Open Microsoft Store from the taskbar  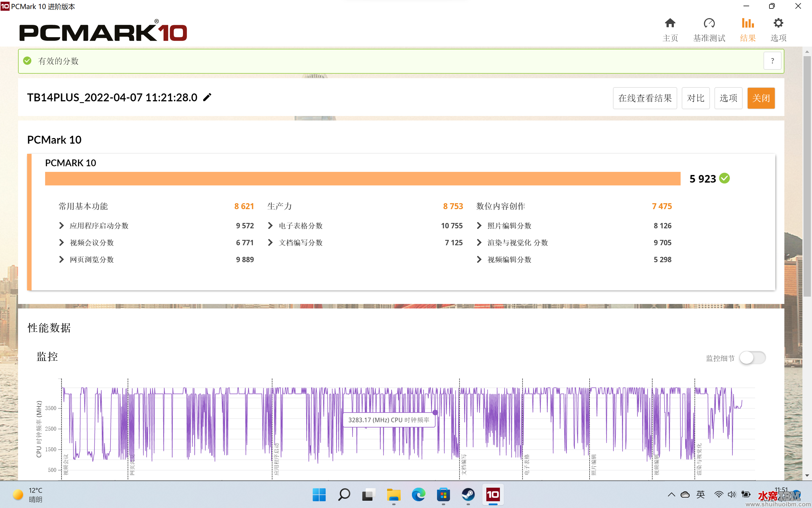(x=443, y=494)
